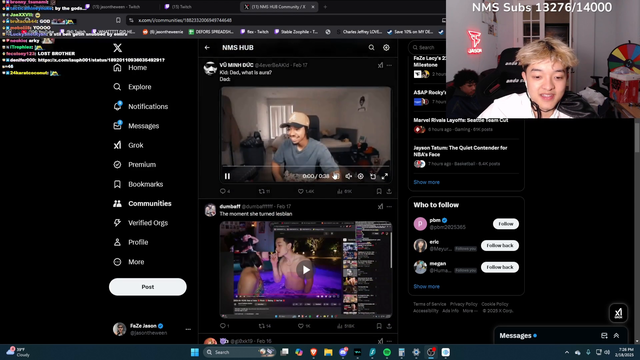The height and width of the screenshot is (360, 640).
Task: Click the Post button
Action: coord(148,287)
